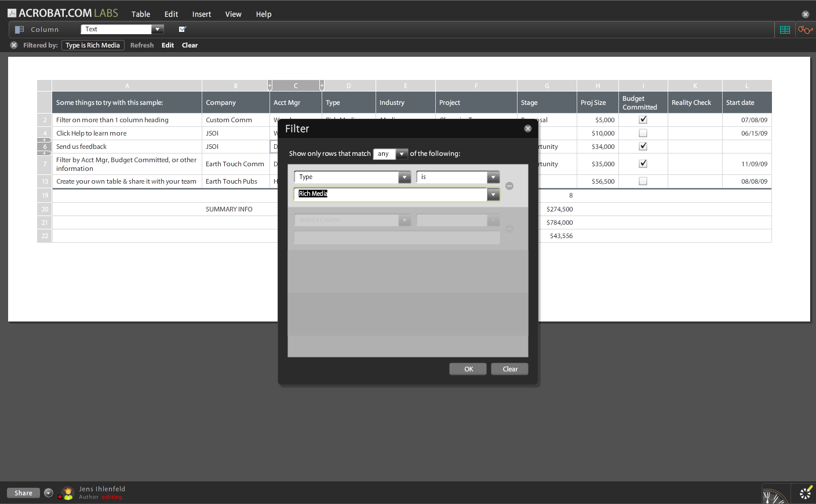The image size is (816, 504).
Task: Open the Table menu
Action: click(141, 14)
